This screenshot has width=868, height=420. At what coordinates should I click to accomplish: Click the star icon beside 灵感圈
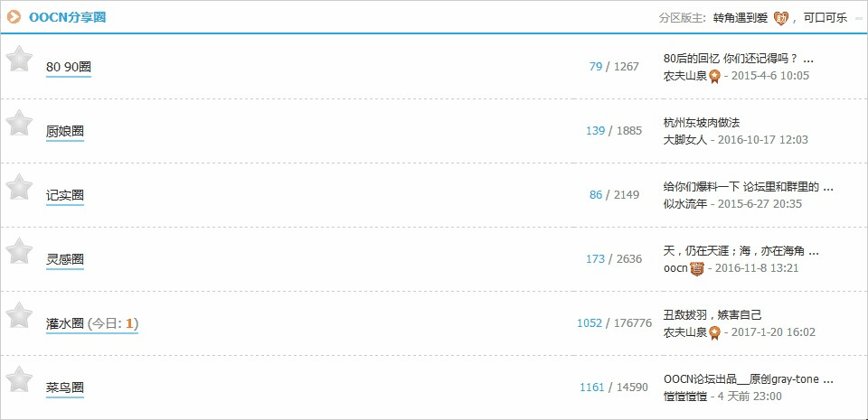[19, 251]
